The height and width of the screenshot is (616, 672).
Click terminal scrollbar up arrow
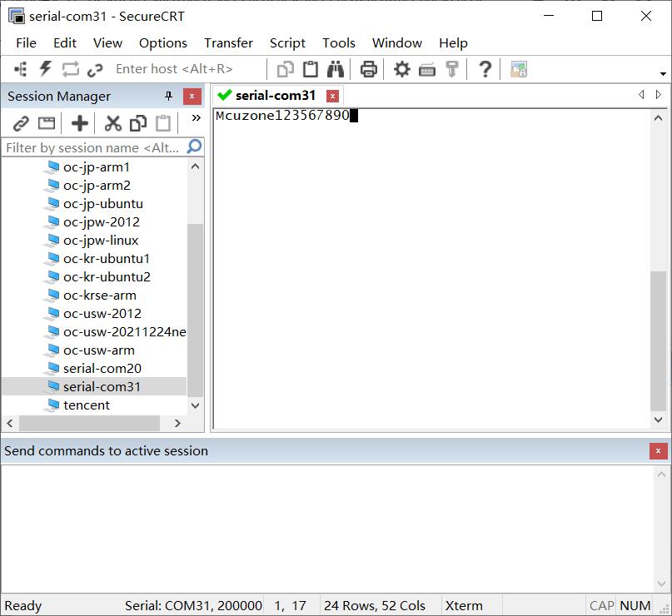tap(659, 118)
